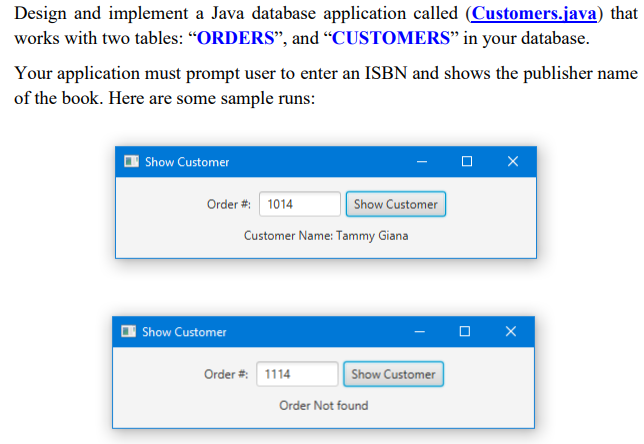This screenshot has height=444, width=644.
Task: Click app icon in upper Show Customer window
Action: point(131,161)
